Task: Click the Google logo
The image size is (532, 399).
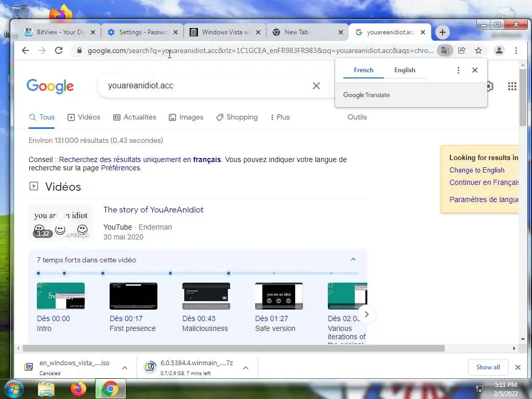Action: coord(50,86)
